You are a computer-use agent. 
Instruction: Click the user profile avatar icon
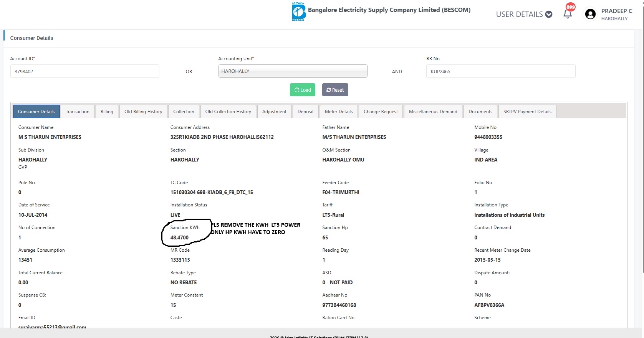pyautogui.click(x=590, y=14)
